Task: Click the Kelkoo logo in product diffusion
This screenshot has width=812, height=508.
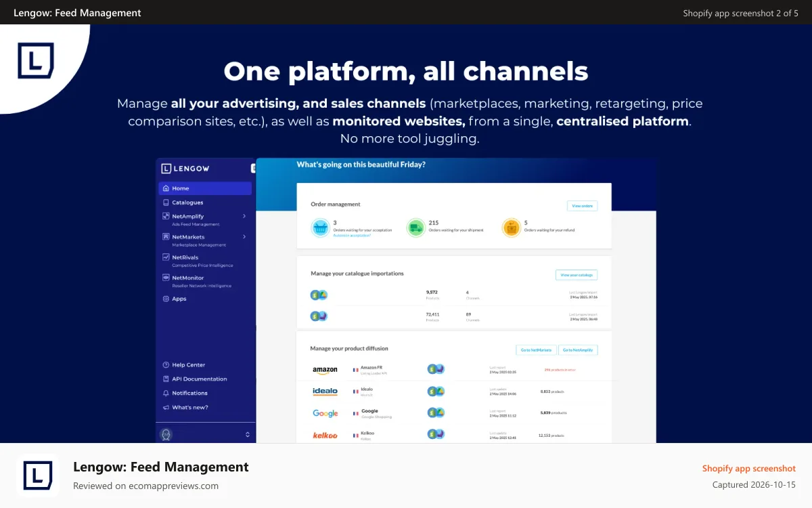Action: click(x=325, y=435)
